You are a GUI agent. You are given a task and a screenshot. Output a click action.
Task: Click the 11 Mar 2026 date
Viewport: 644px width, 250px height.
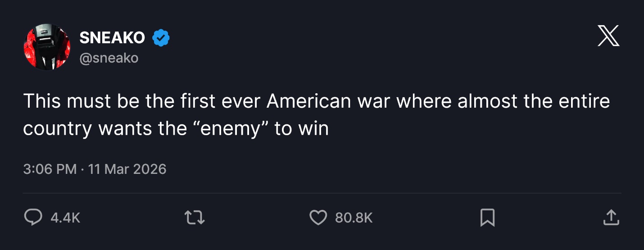(x=127, y=169)
